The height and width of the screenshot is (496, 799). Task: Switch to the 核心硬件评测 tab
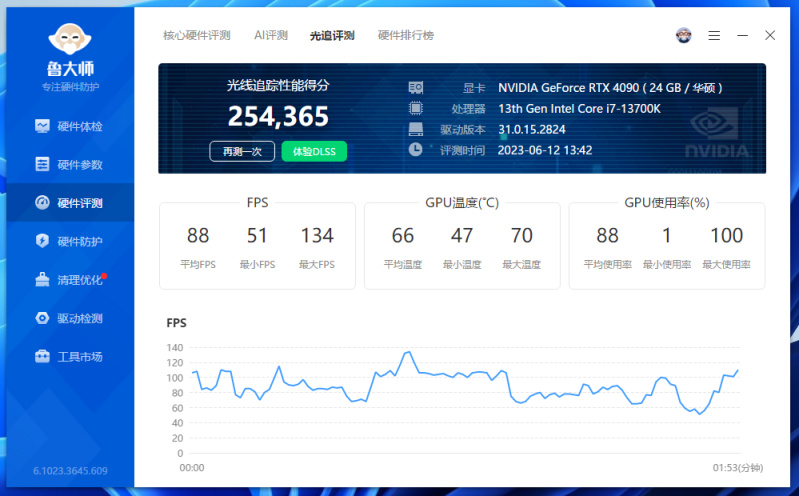pyautogui.click(x=197, y=35)
